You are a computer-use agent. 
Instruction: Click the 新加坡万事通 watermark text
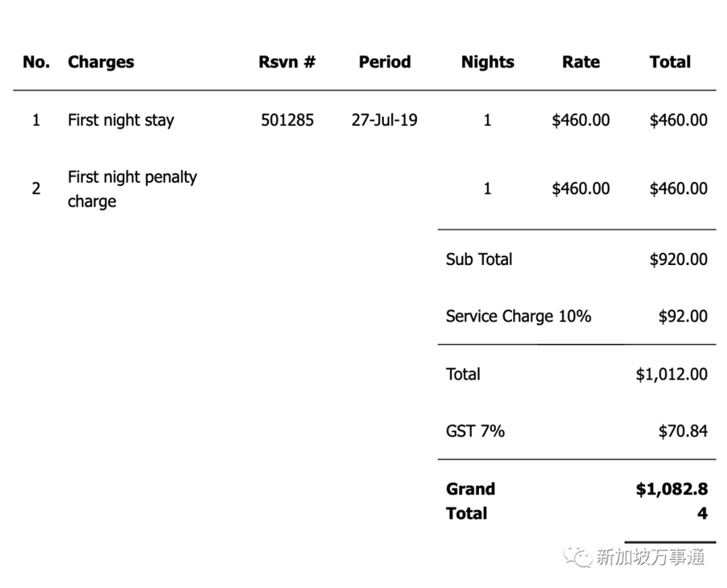point(649,557)
